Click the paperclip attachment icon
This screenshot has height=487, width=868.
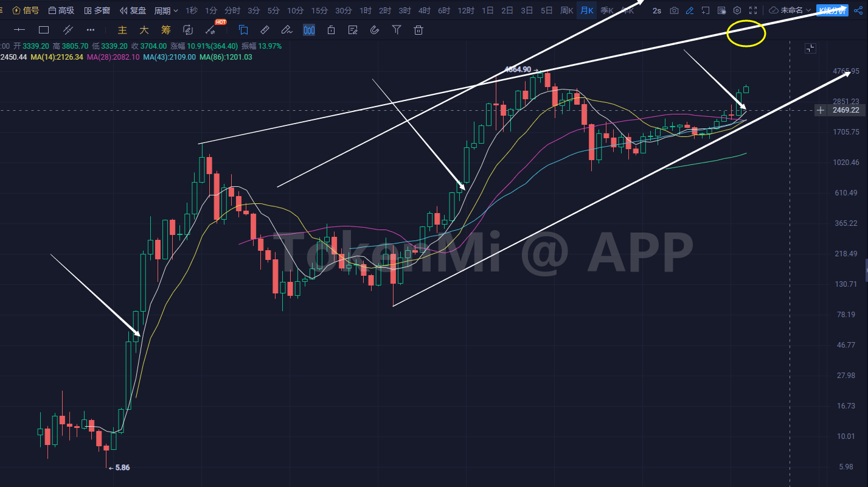(375, 30)
